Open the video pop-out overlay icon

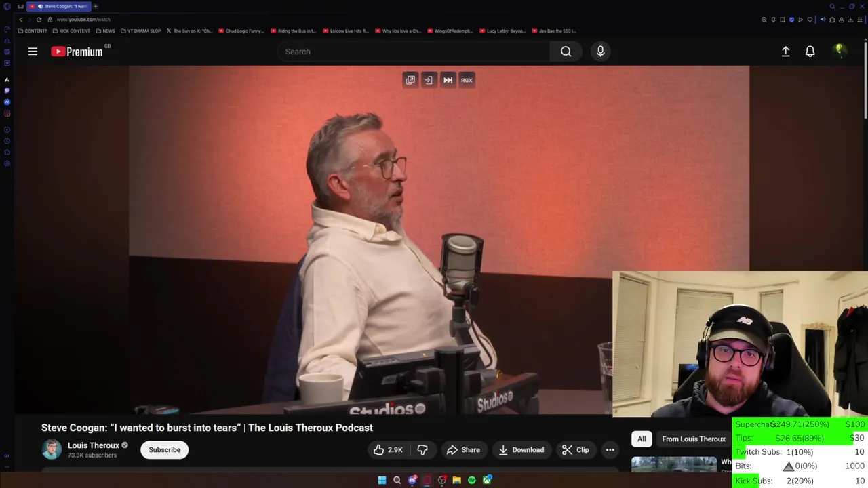[x=410, y=80]
